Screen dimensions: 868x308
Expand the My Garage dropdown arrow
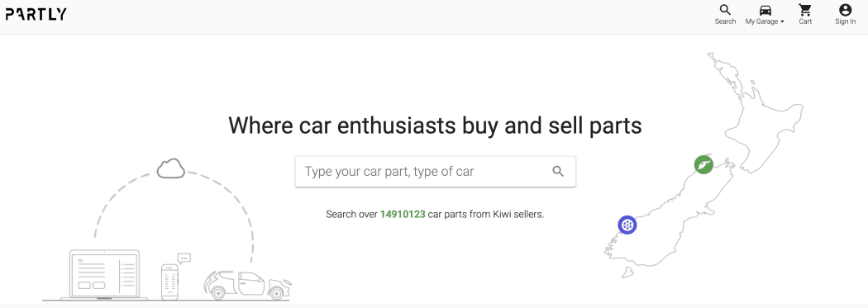pyautogui.click(x=782, y=22)
